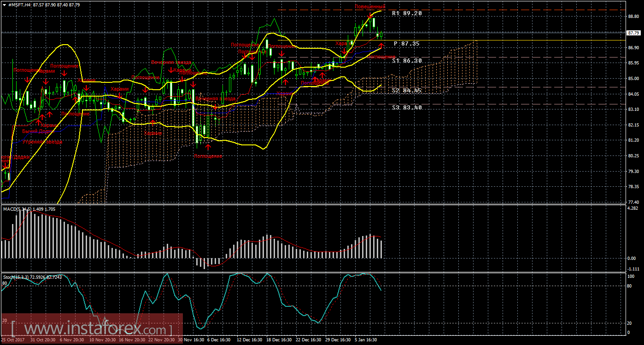Viewport: 644px width, 345px height.
Task: Click the R1 89.20 resistance label
Action: pos(407,13)
